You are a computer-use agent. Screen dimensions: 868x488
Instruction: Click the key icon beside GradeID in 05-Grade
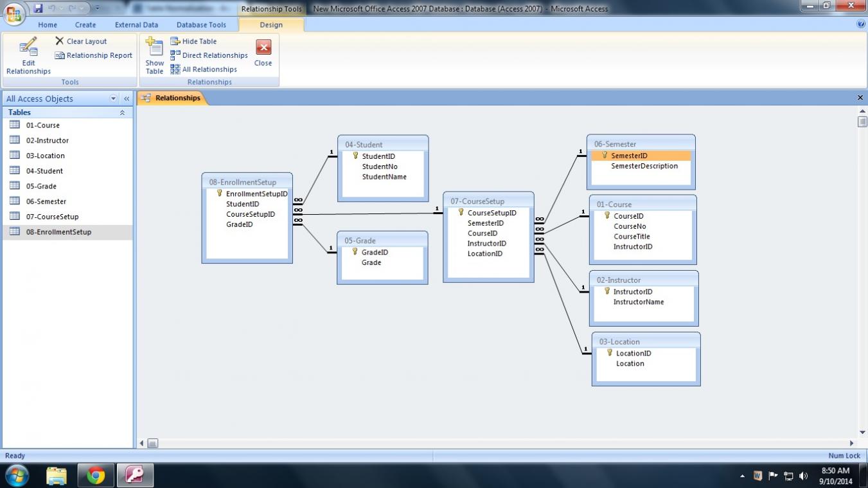[x=355, y=251]
